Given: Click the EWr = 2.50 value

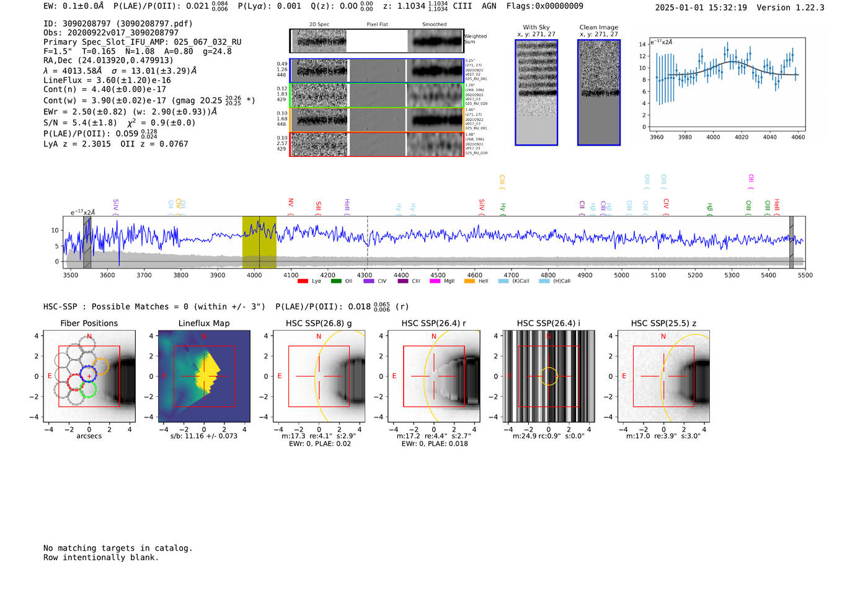Looking at the screenshot, I should [x=85, y=112].
